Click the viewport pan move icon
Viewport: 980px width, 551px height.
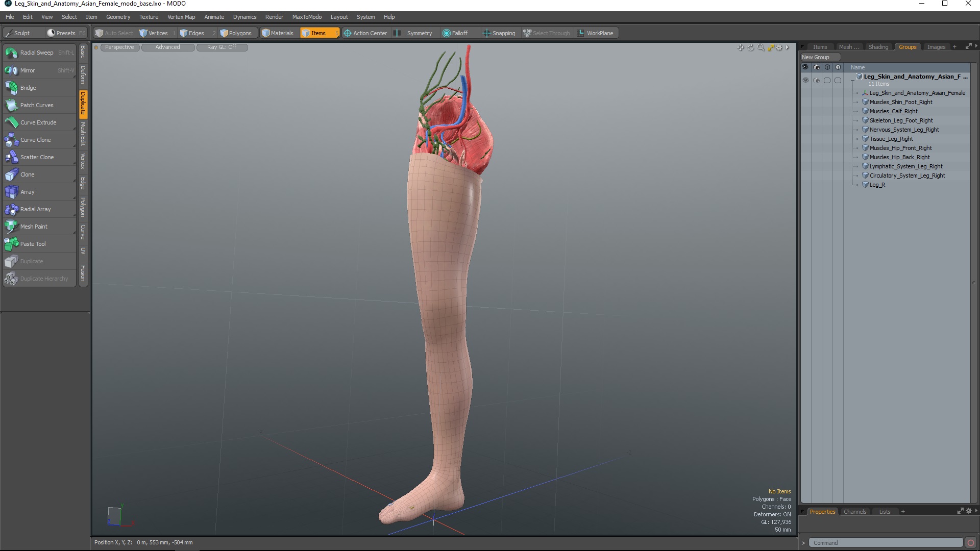(740, 47)
